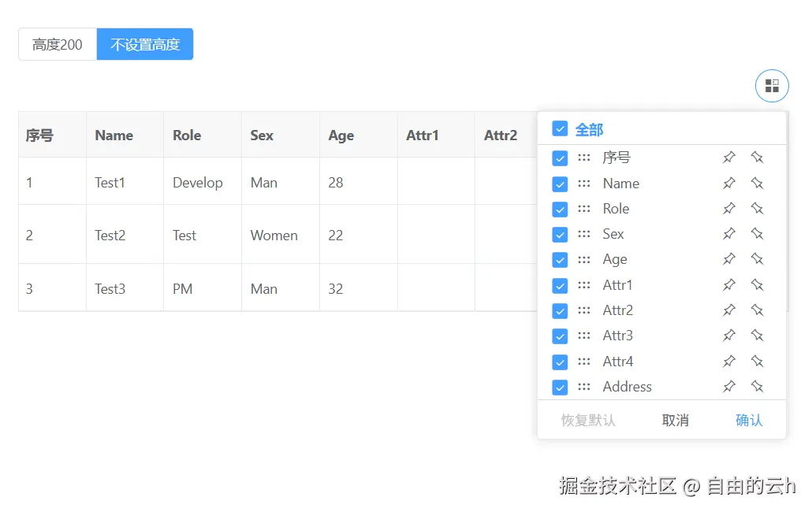Pin the 序号 column to right

pos(757,158)
